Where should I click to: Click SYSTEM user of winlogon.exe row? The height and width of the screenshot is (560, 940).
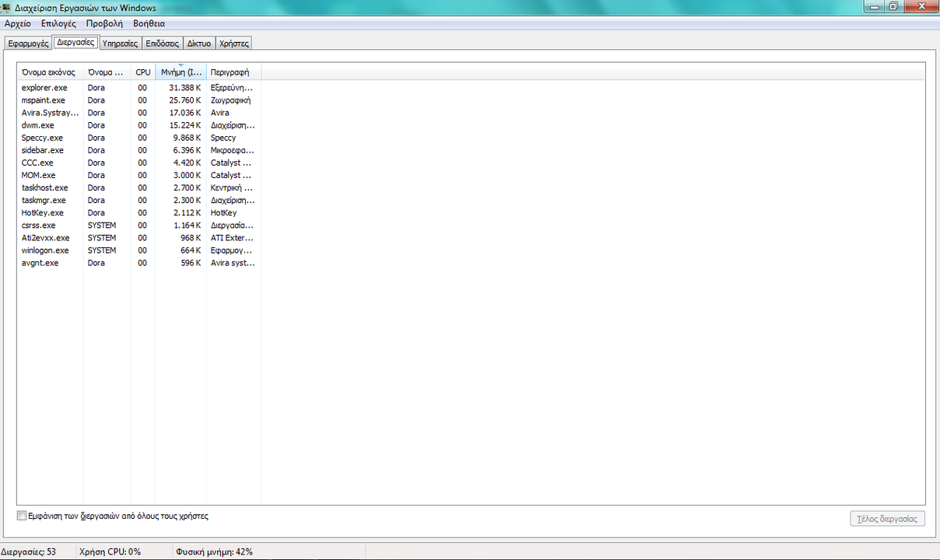[x=102, y=250]
